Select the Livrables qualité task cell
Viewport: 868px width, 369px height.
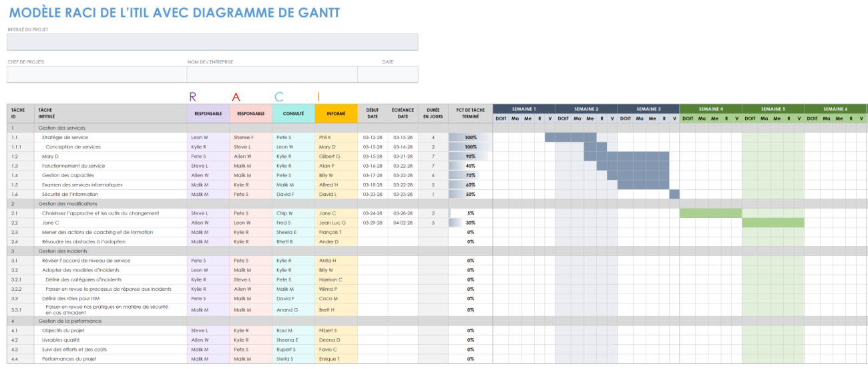[110, 340]
